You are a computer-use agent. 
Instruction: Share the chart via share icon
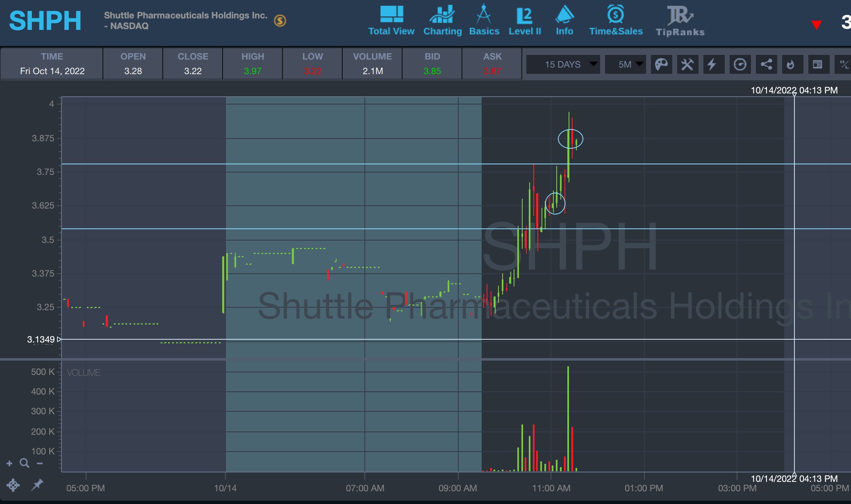click(766, 64)
